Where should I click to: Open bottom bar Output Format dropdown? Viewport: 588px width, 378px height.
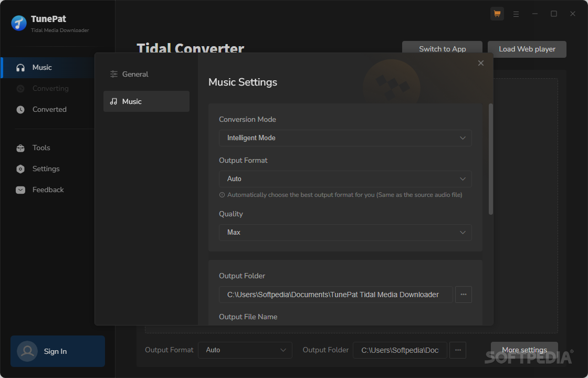point(245,350)
